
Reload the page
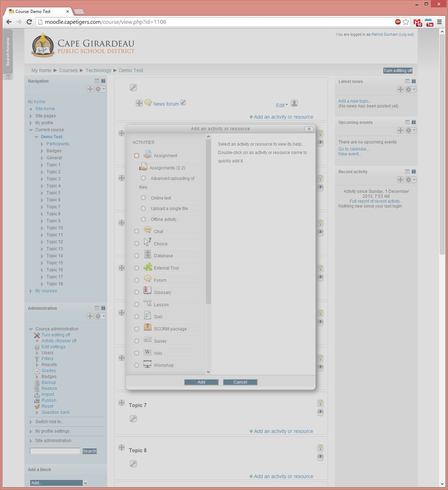coord(29,22)
